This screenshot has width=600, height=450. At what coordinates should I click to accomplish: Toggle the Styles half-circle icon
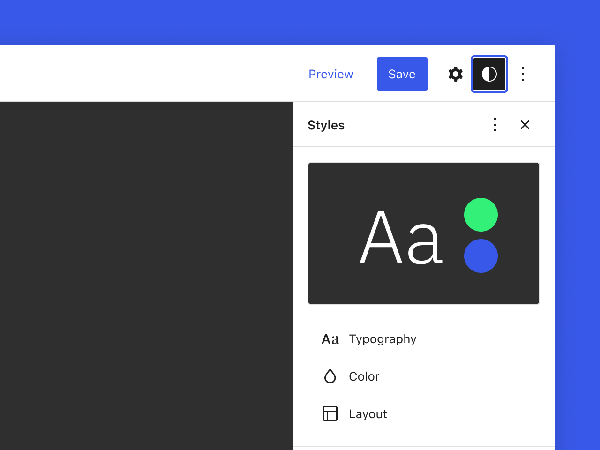[489, 74]
